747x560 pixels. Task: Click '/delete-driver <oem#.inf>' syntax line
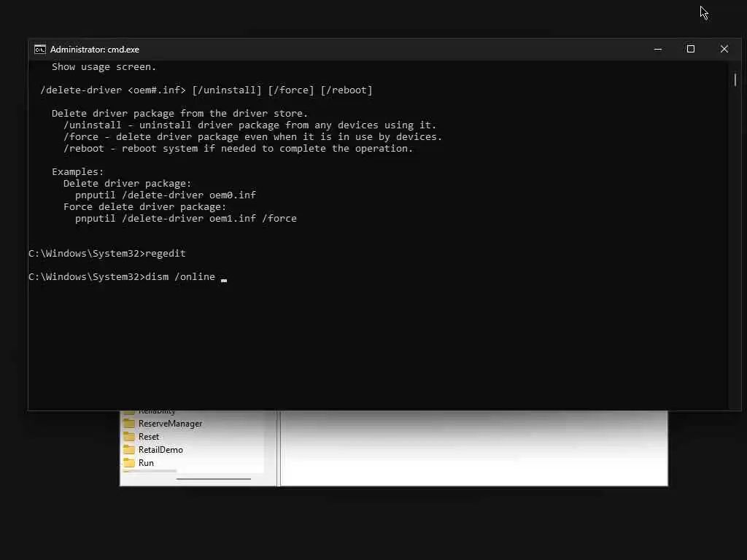(206, 90)
